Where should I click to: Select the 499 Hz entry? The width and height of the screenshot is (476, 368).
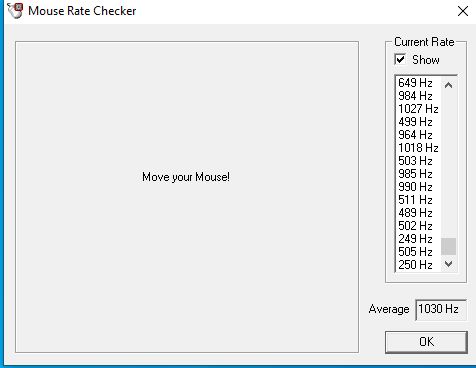click(x=419, y=122)
